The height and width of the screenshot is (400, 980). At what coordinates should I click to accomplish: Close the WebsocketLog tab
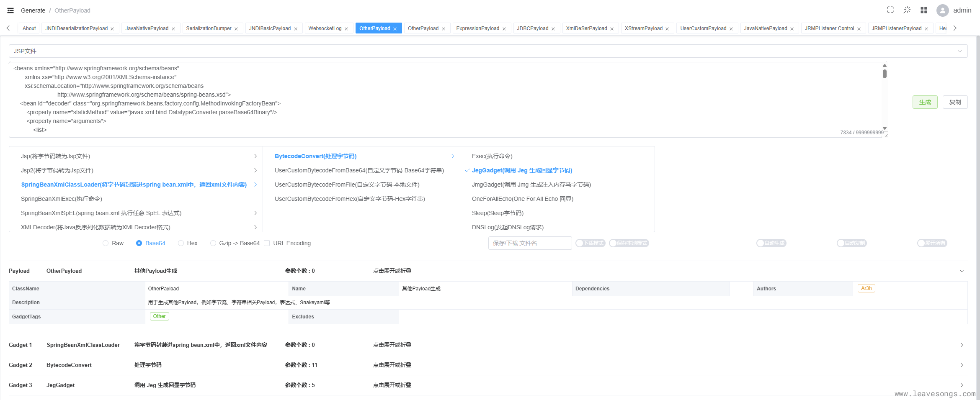pyautogui.click(x=346, y=29)
